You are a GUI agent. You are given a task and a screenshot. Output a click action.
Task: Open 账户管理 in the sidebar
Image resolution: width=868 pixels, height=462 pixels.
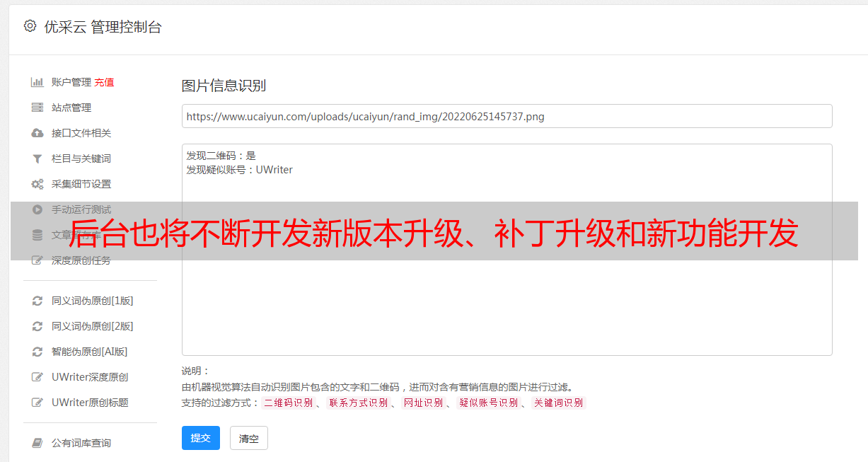[71, 82]
